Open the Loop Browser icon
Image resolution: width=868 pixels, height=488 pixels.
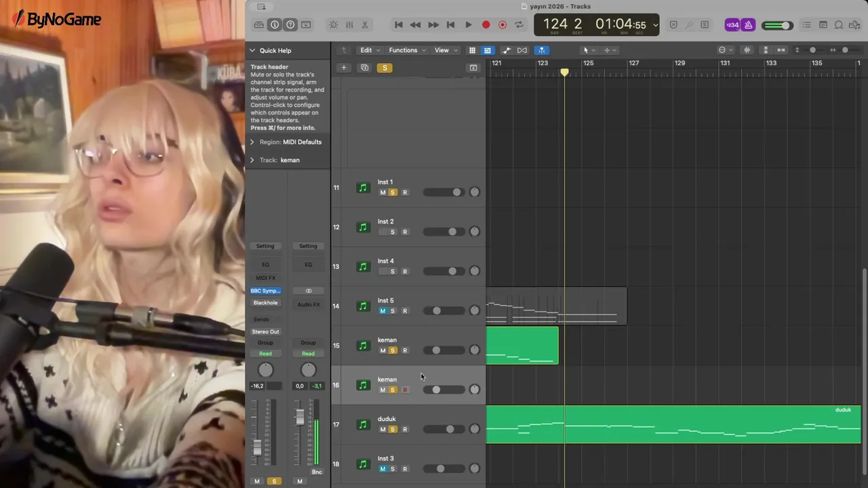[x=839, y=24]
